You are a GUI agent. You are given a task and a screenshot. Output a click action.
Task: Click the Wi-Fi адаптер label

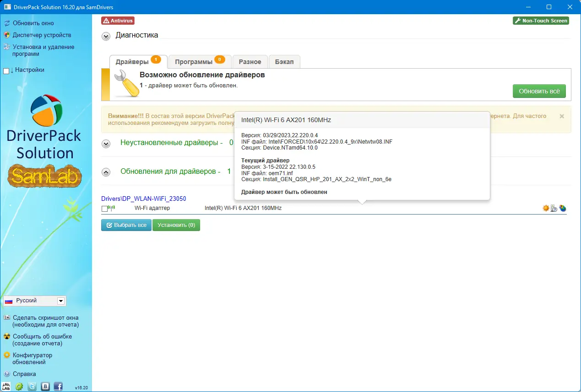152,208
